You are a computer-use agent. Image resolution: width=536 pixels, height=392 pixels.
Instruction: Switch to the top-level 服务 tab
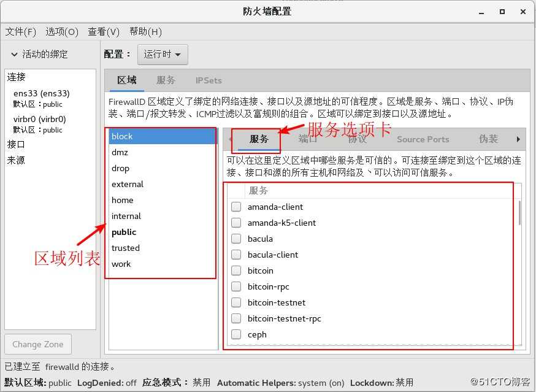(166, 80)
